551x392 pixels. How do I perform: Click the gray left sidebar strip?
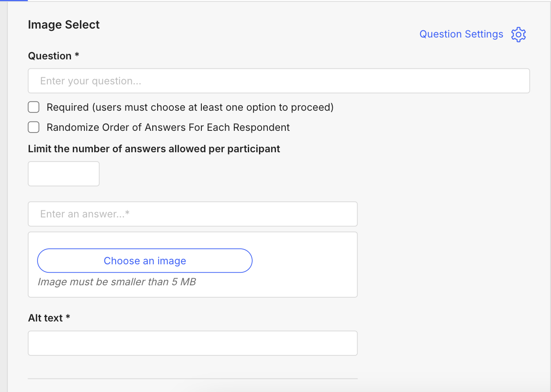tap(4, 196)
